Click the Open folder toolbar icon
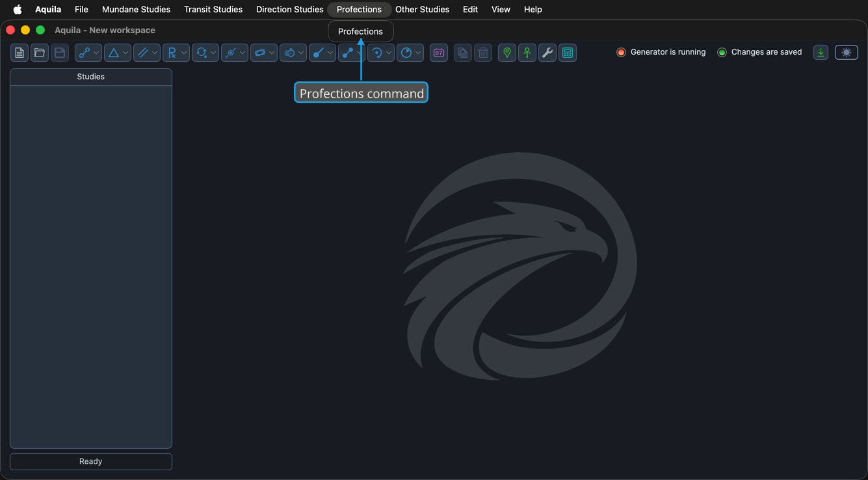 tap(40, 53)
